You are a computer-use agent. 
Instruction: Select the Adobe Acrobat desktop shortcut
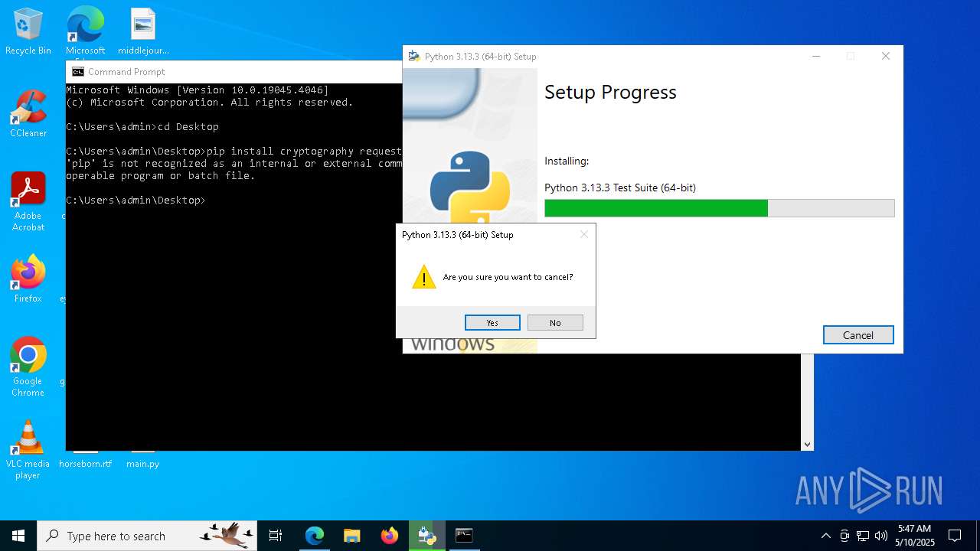pos(28,202)
